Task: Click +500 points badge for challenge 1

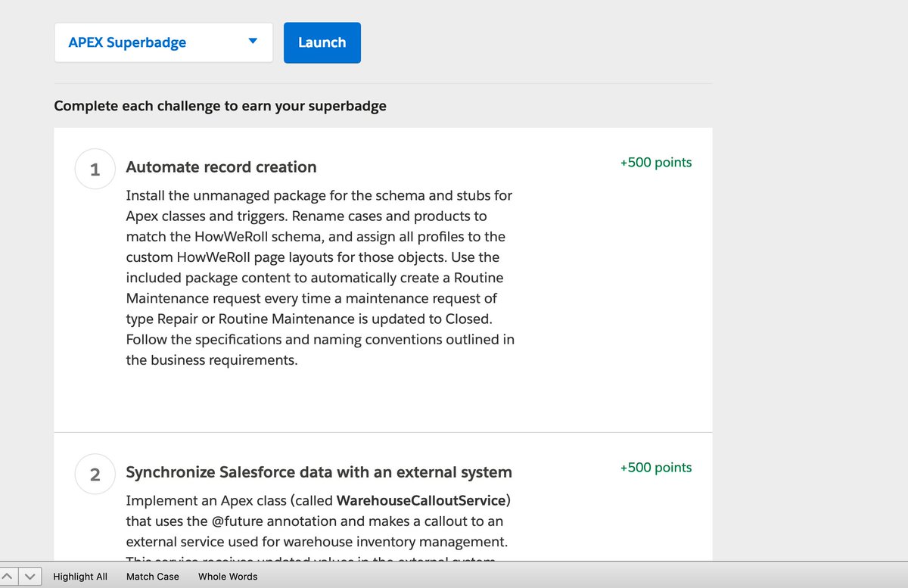Action: click(x=656, y=162)
